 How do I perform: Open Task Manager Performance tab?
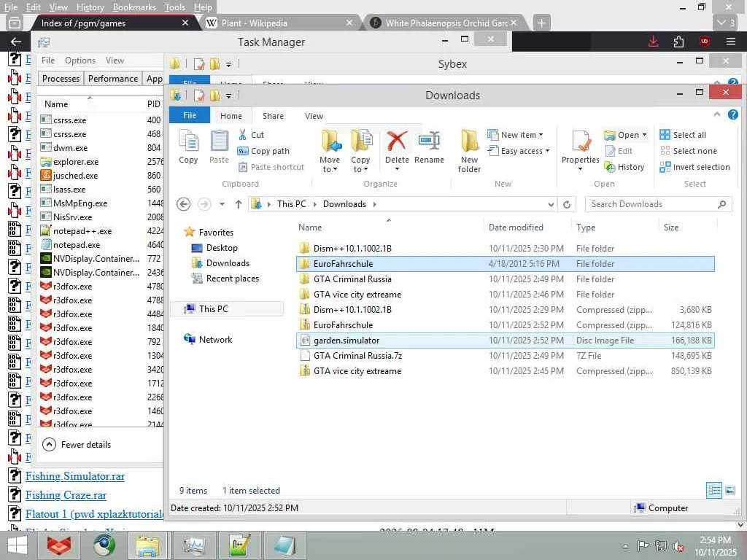click(113, 79)
